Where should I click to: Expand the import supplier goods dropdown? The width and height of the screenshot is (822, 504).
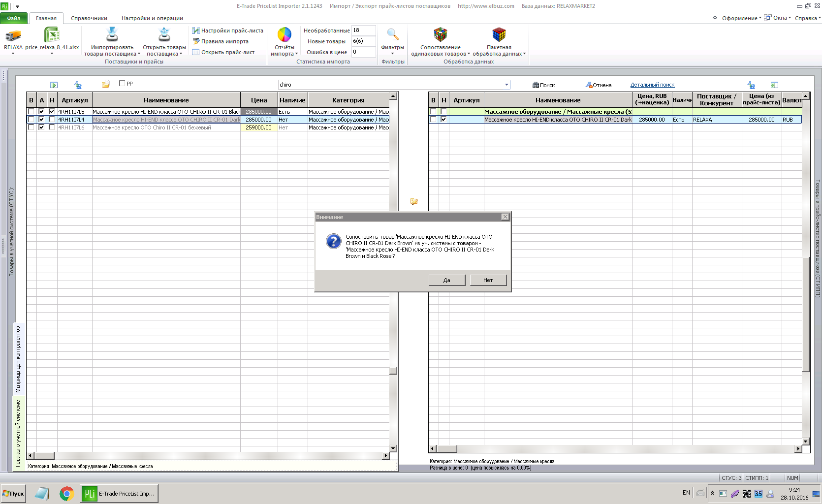tap(138, 54)
